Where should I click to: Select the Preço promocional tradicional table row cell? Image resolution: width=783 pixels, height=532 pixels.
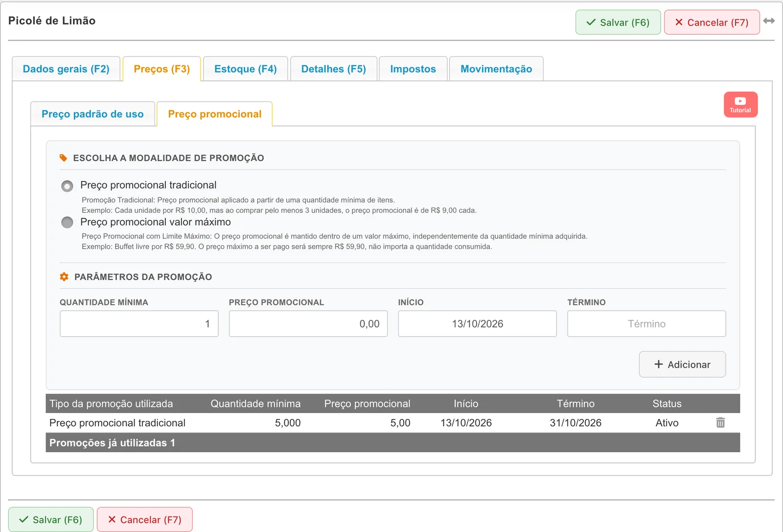click(x=117, y=423)
